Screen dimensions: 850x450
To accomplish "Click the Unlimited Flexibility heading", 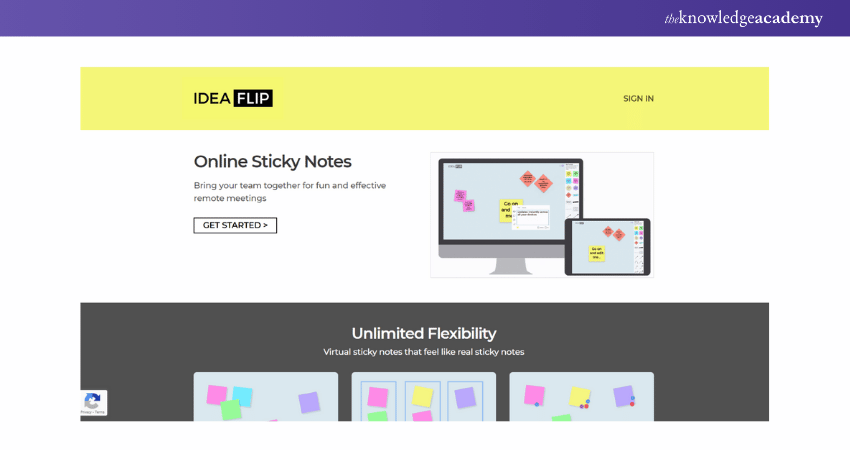I will click(x=423, y=333).
